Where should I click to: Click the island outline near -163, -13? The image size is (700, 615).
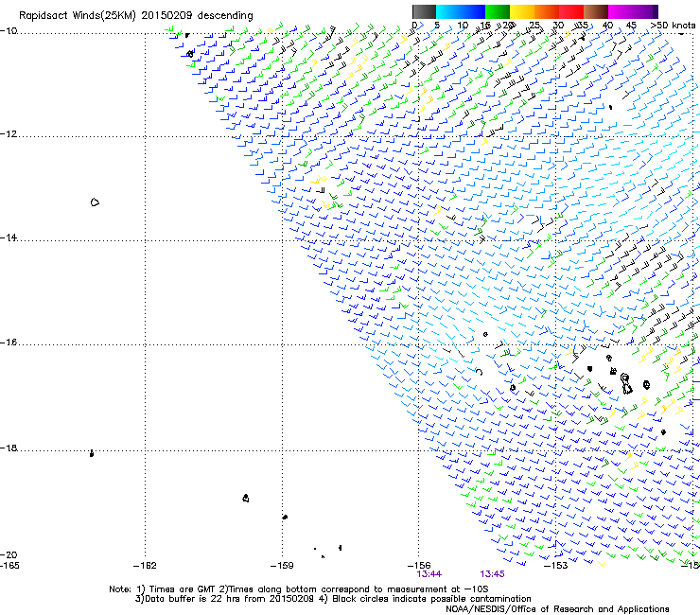click(95, 202)
